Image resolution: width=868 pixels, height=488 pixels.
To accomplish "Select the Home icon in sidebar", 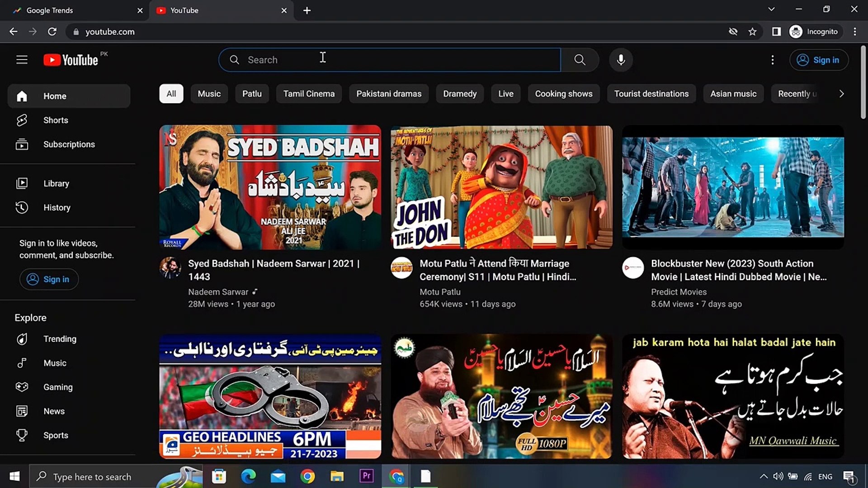I will pyautogui.click(x=22, y=96).
